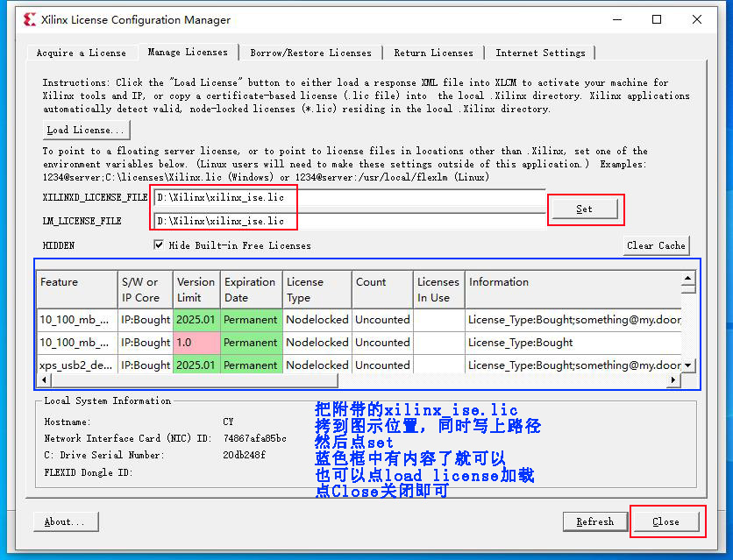Click the License Type column header
Image resolution: width=733 pixels, height=560 pixels.
[317, 289]
